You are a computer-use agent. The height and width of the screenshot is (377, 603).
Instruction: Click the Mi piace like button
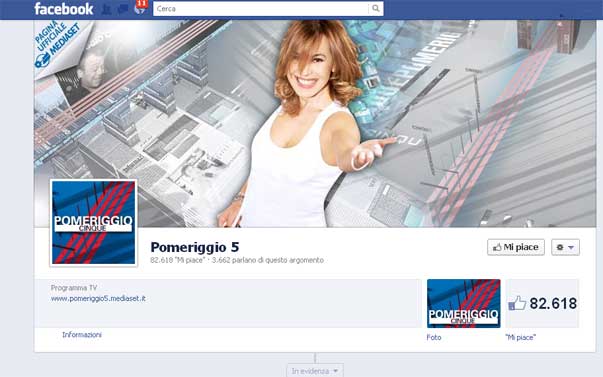[x=516, y=247]
